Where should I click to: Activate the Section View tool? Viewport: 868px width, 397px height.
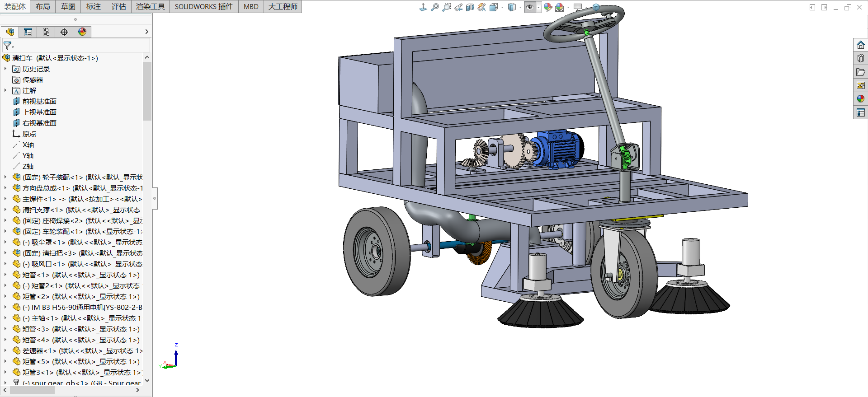470,7
